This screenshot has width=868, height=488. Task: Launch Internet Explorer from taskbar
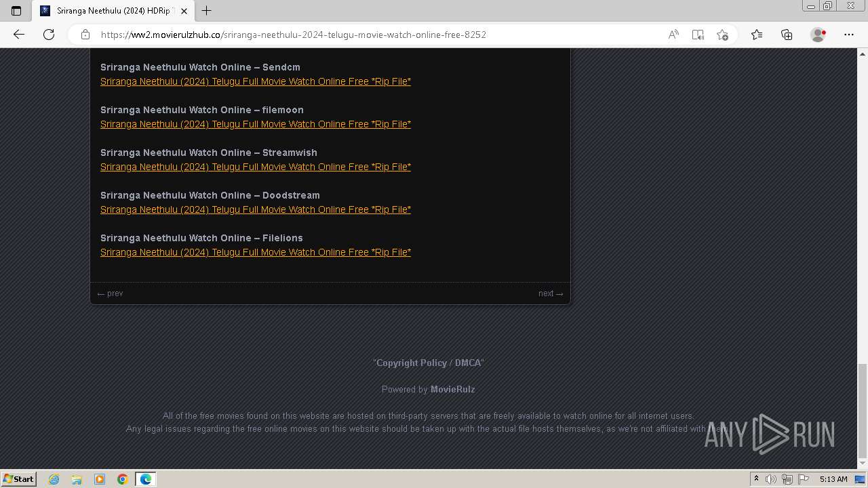pos(54,479)
